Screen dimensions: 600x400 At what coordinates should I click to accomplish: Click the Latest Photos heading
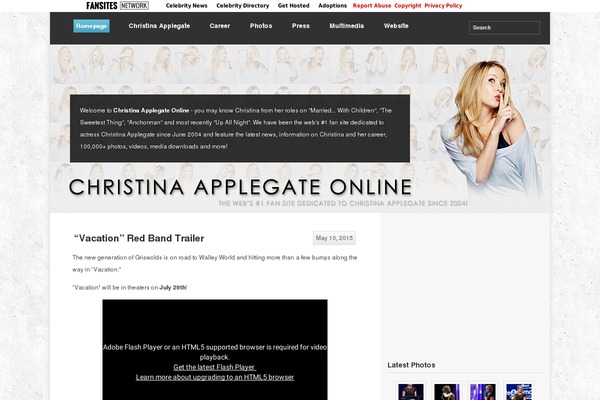(x=411, y=365)
